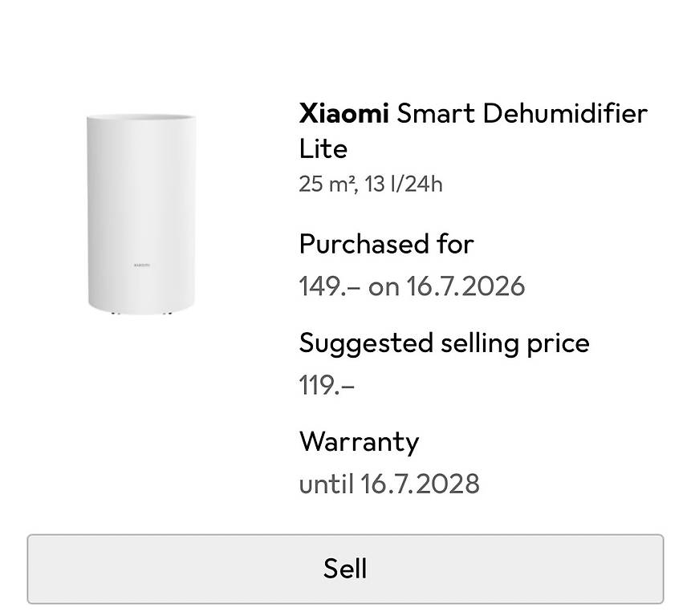The image size is (691, 616).
Task: Click the small Xiaomi logo on the device
Action: pyautogui.click(x=141, y=265)
